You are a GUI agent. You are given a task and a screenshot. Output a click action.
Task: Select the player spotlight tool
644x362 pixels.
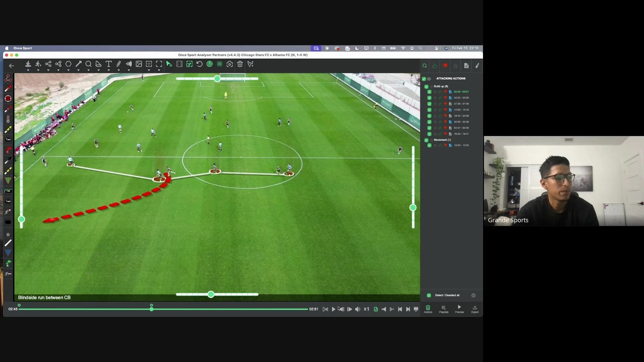(x=28, y=64)
